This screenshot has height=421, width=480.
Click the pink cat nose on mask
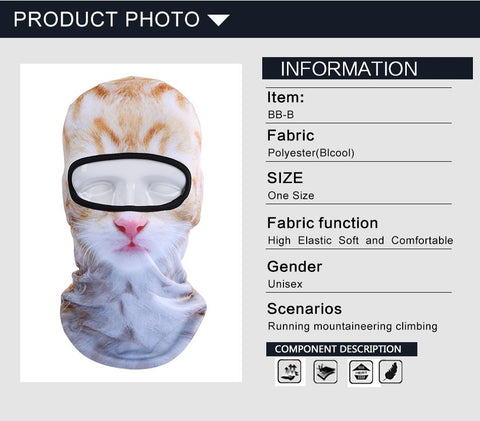pos(131,226)
